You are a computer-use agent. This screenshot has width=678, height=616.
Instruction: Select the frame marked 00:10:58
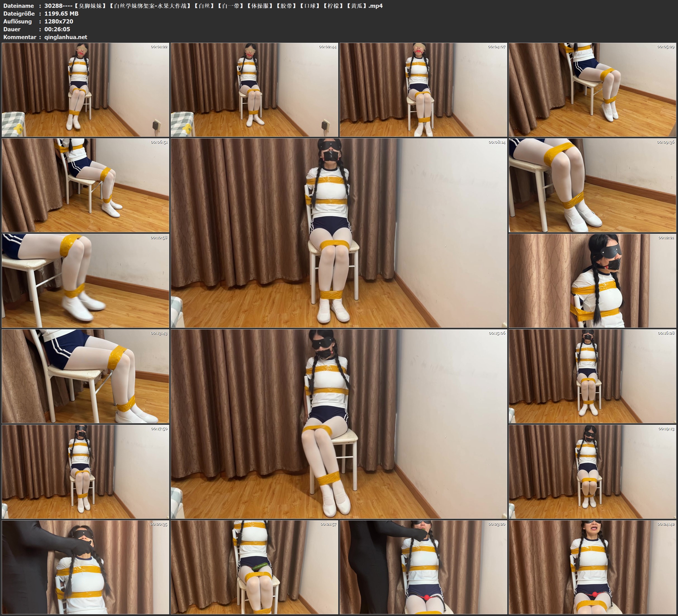85,280
